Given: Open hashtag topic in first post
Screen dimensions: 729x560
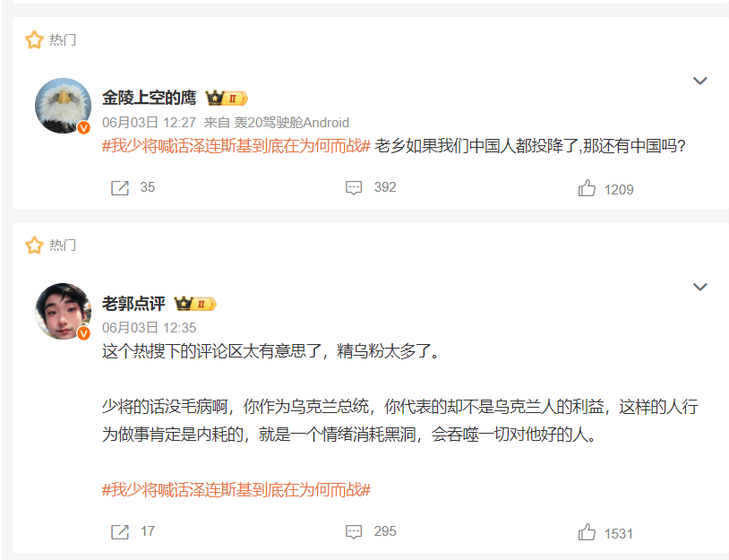Looking at the screenshot, I should (236, 146).
